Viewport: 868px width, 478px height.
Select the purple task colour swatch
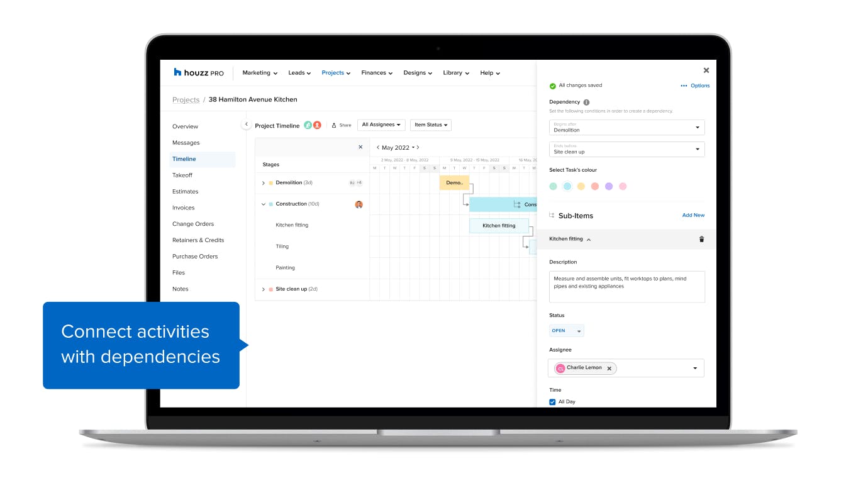pyautogui.click(x=609, y=186)
